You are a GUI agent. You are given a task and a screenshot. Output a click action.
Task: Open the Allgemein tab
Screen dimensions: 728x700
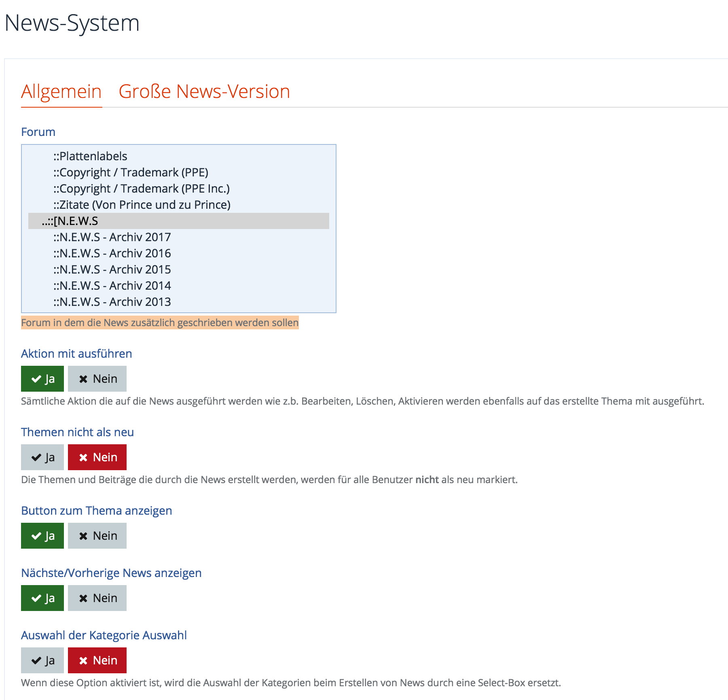[x=61, y=91]
